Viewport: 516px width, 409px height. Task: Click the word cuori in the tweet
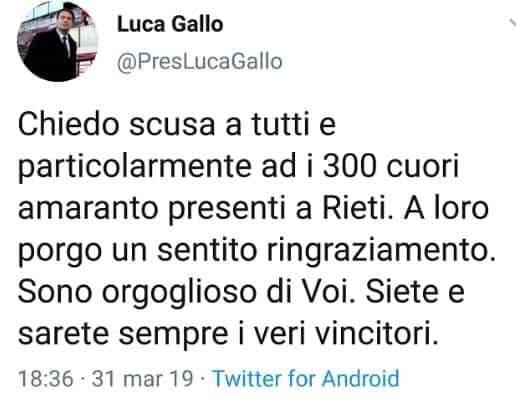pyautogui.click(x=423, y=166)
